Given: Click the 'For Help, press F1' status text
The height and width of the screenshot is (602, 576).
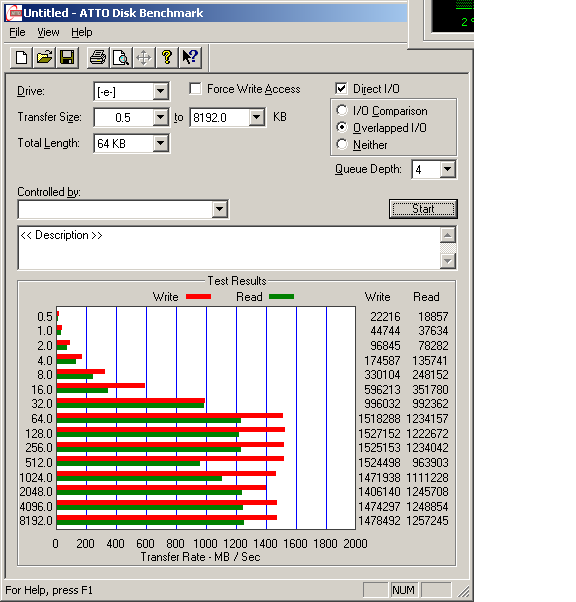Looking at the screenshot, I should (49, 590).
